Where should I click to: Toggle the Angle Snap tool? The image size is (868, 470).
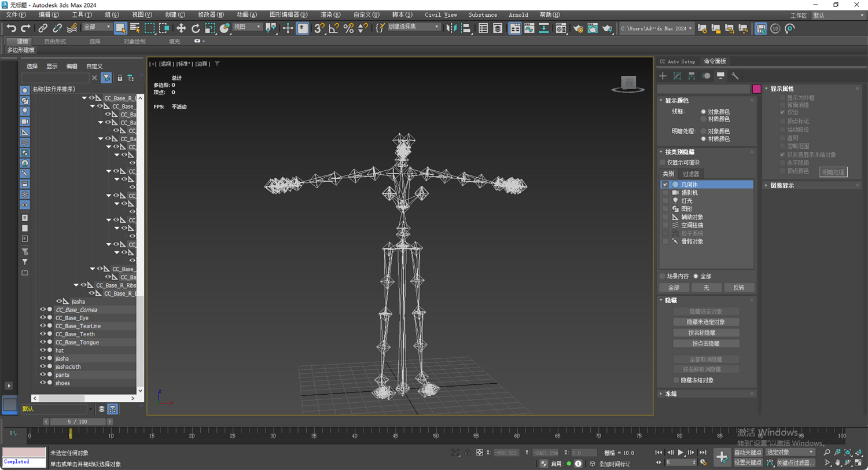[x=334, y=28]
